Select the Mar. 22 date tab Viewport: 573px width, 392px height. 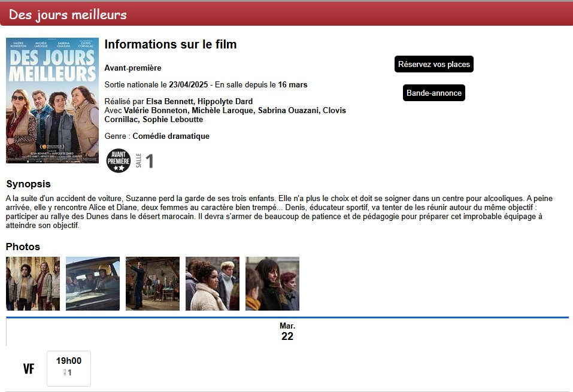point(287,332)
